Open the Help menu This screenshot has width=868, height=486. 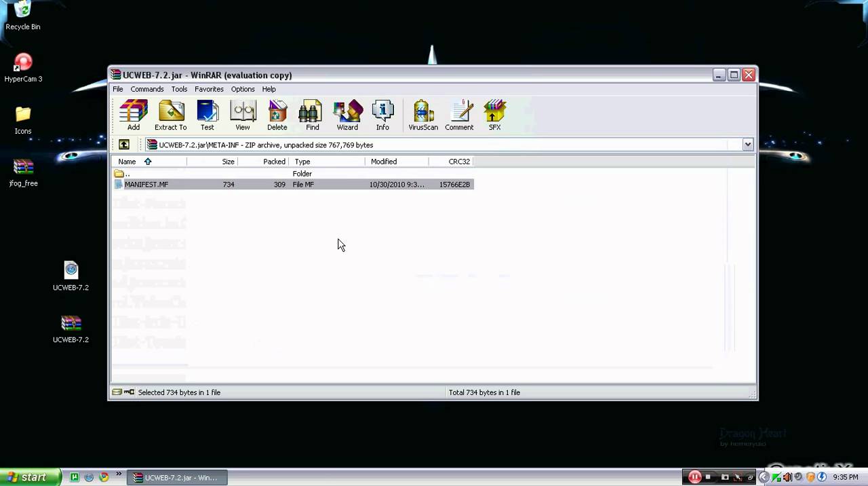tap(269, 89)
